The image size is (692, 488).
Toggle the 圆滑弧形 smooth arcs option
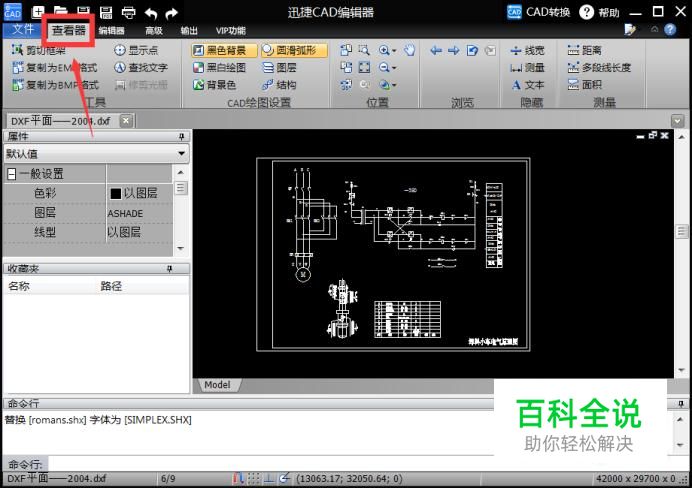[x=294, y=50]
